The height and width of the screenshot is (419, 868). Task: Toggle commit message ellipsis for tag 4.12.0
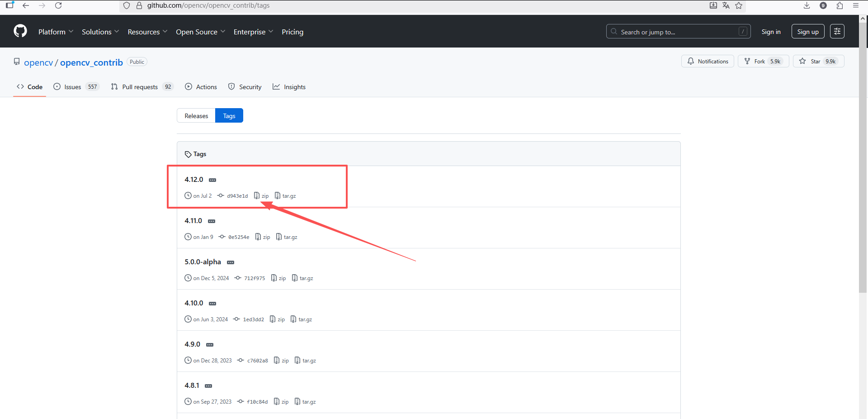[212, 180]
